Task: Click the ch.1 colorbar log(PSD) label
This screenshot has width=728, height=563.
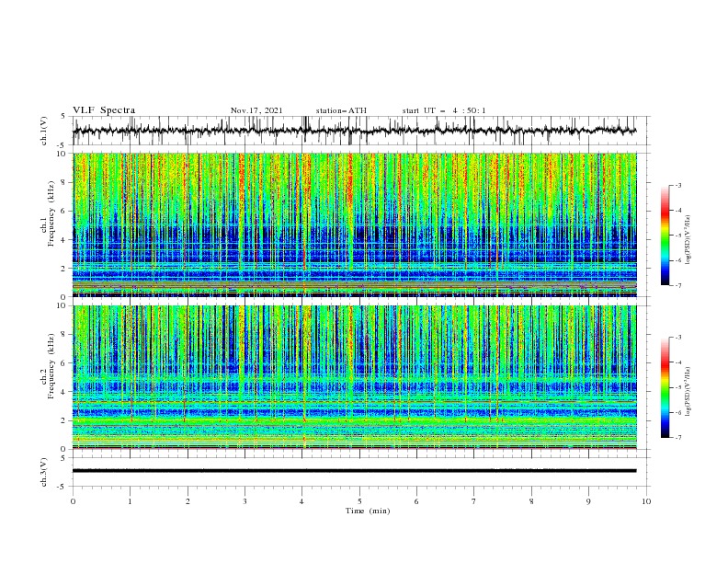Action: tap(688, 240)
